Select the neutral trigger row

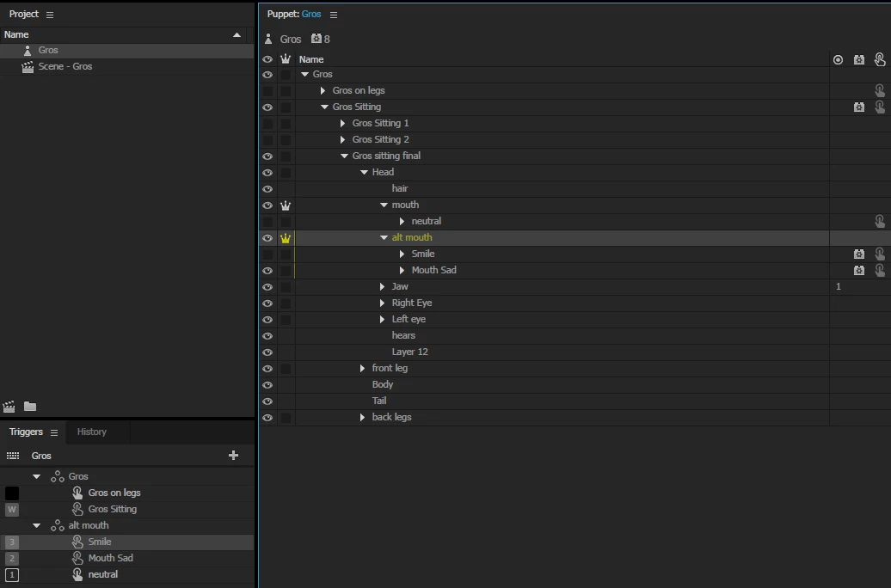[x=127, y=574]
